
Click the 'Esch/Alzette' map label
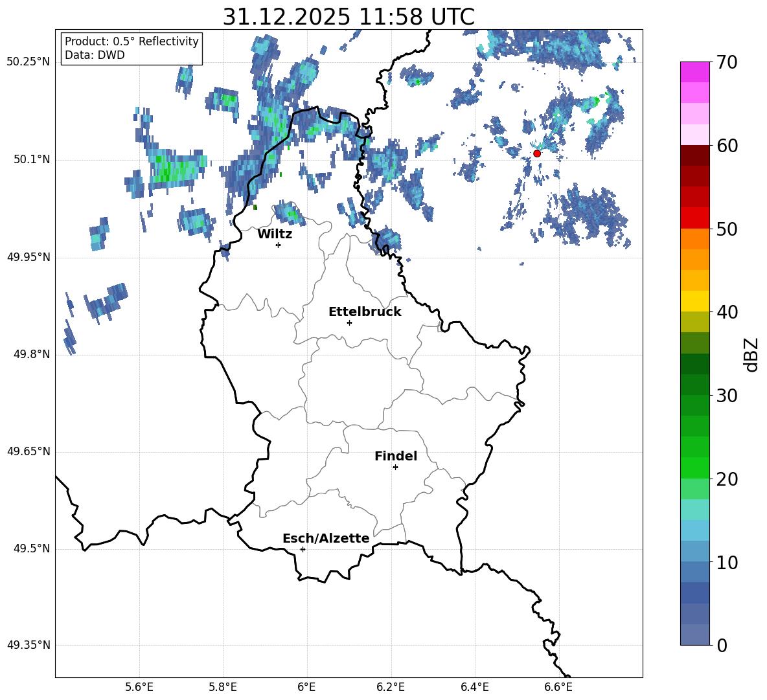[x=326, y=538]
